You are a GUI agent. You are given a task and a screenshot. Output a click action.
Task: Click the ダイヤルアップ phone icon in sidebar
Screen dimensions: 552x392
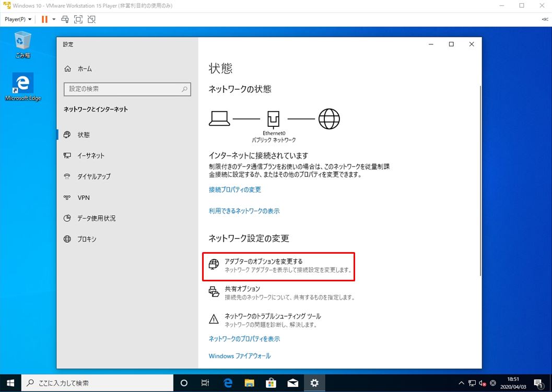pos(67,176)
